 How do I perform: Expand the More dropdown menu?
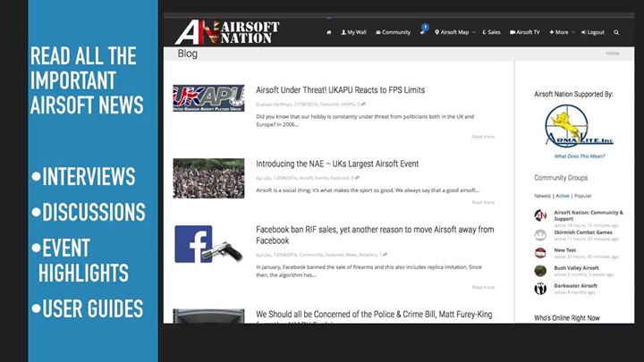562,32
